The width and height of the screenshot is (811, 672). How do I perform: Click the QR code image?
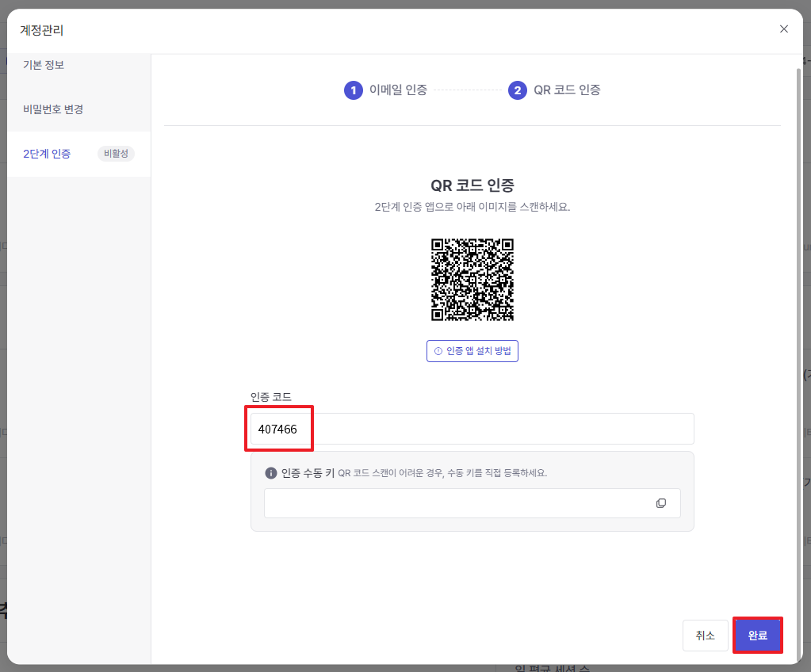tap(472, 280)
